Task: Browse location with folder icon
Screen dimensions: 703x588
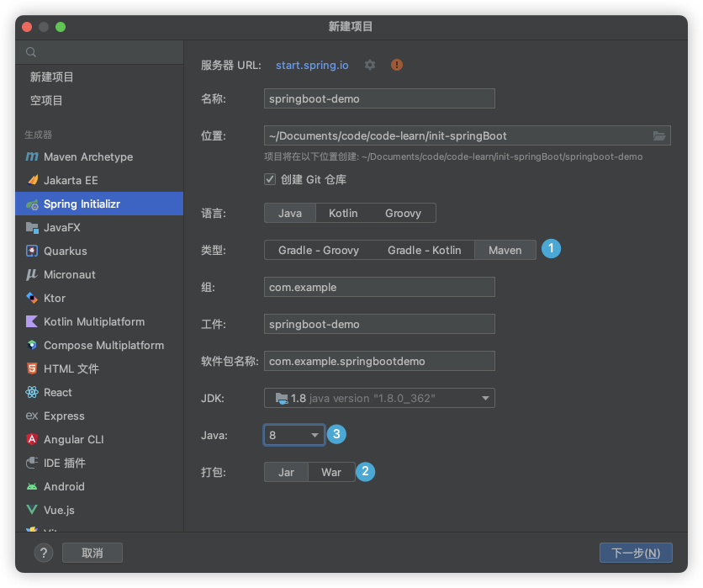Action: point(659,136)
